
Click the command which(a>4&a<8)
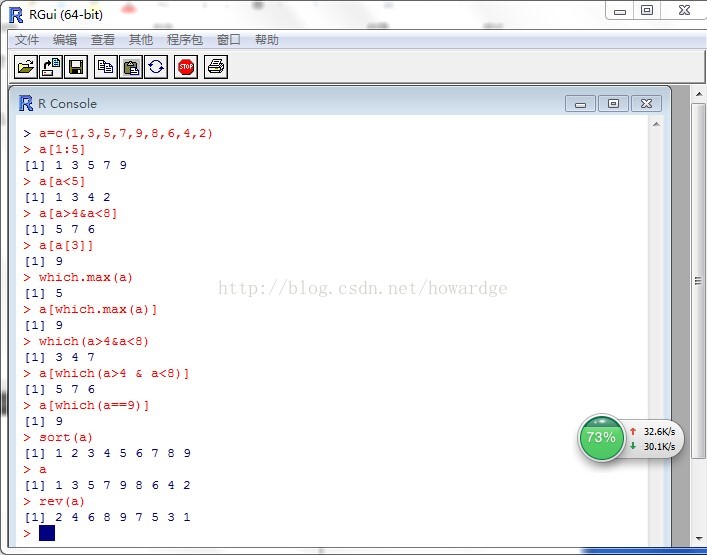point(94,341)
